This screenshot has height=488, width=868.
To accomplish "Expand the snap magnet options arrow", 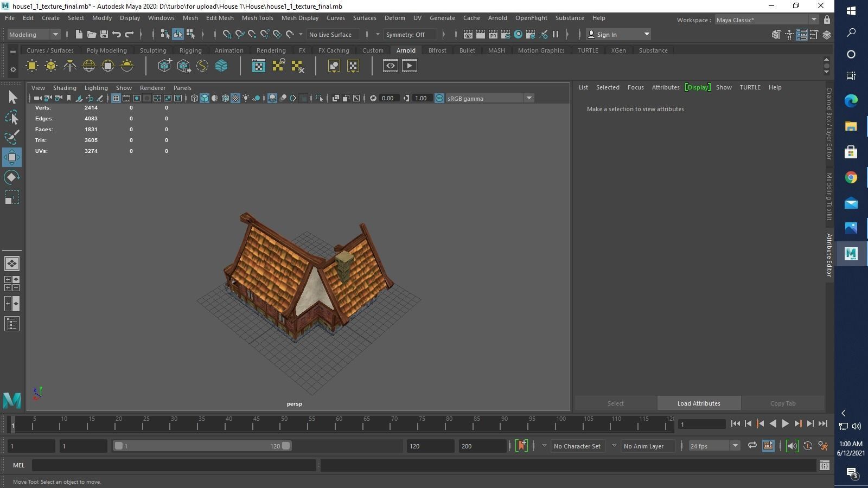I will 301,34.
